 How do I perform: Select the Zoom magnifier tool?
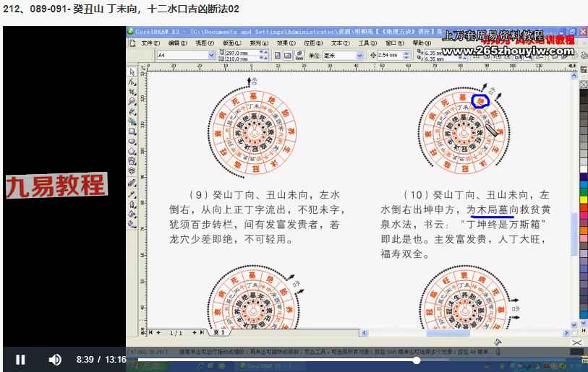coord(132,102)
